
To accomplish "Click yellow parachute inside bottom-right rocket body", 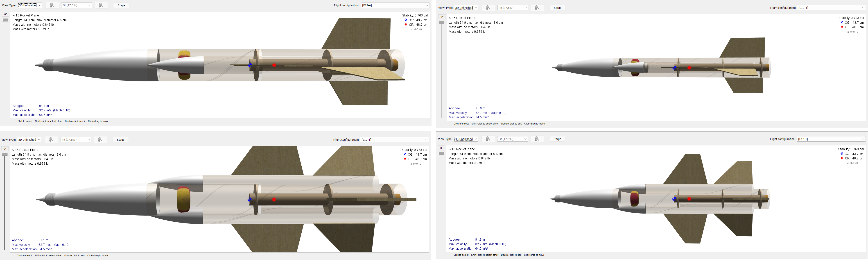I will coord(635,199).
